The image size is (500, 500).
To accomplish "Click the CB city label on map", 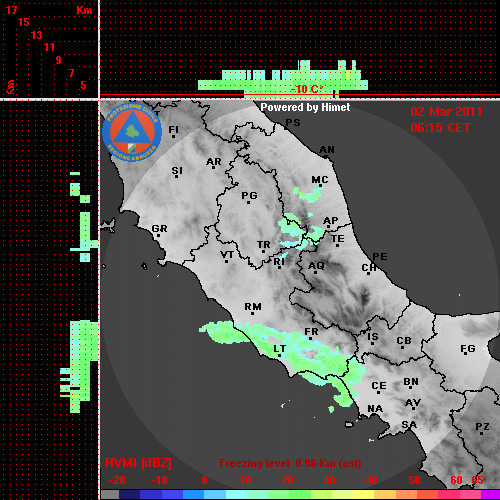I will [x=404, y=341].
